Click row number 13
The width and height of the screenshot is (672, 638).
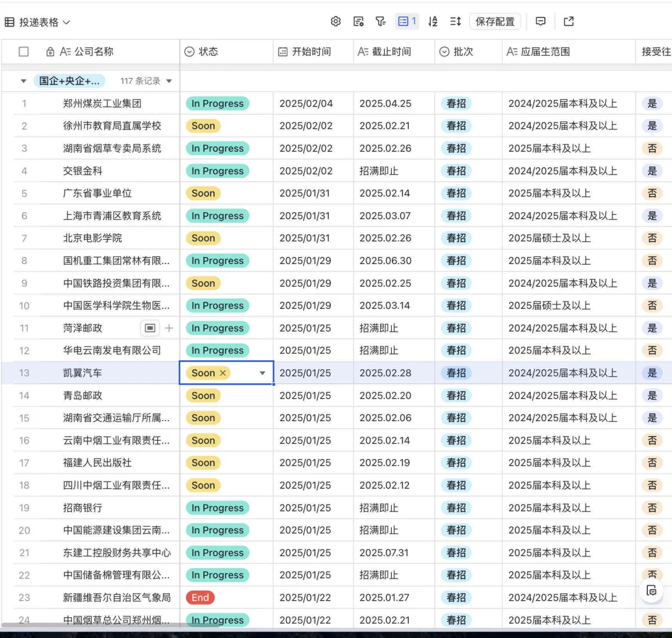pyautogui.click(x=24, y=373)
